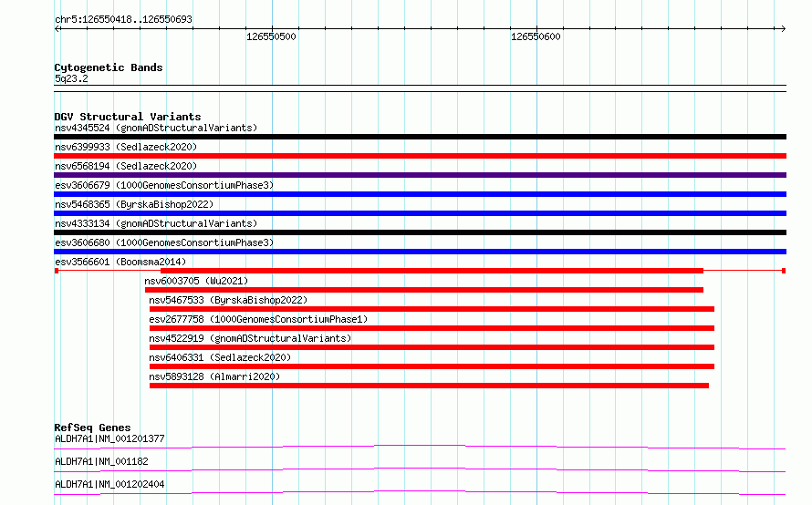Select the red bar under nsv5893128

[430, 386]
